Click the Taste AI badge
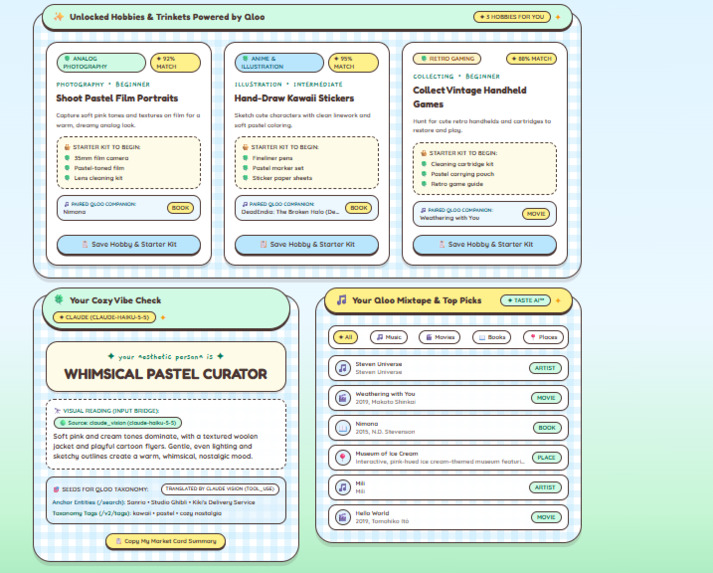 pyautogui.click(x=525, y=301)
